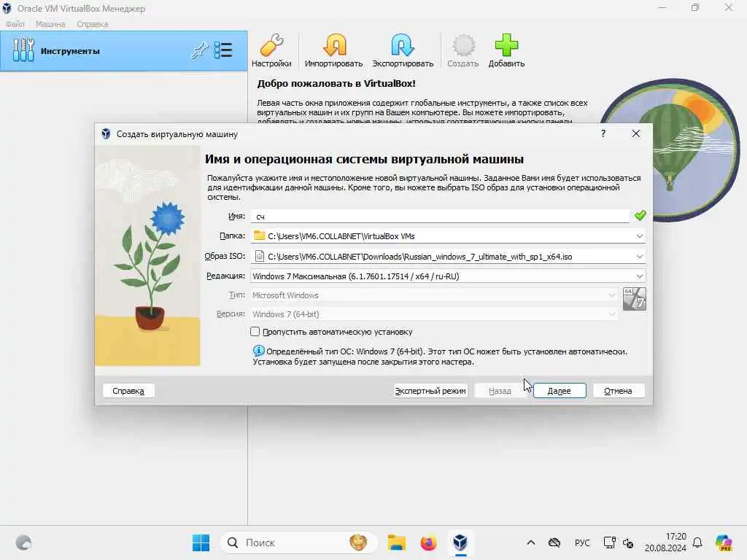The image size is (747, 560).
Task: Click the taskbar Поиск search box
Action: click(x=298, y=542)
